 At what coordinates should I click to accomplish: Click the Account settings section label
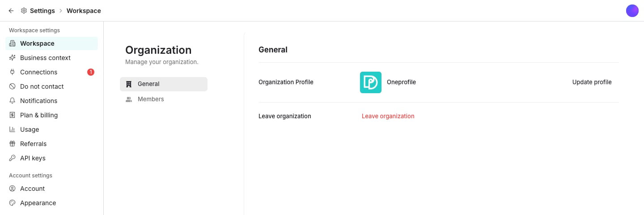30,176
